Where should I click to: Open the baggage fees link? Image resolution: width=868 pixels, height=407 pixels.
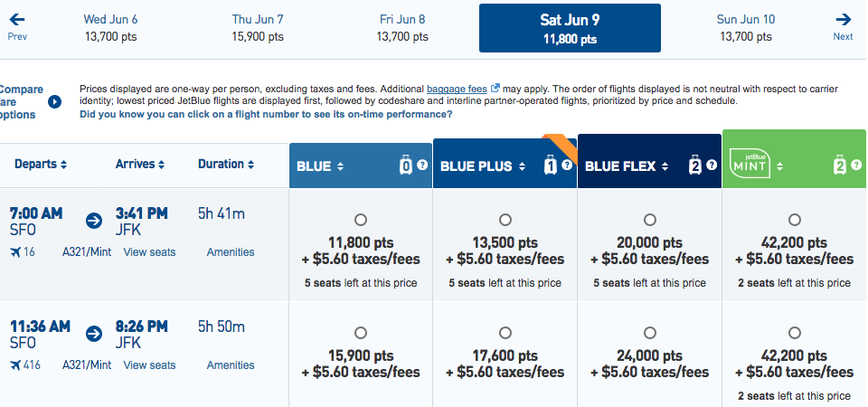tap(457, 89)
